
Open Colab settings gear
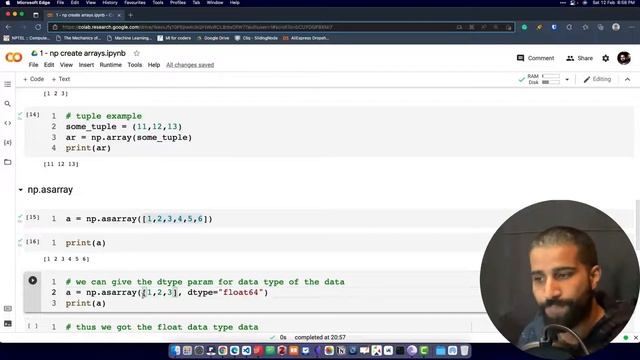[606, 58]
